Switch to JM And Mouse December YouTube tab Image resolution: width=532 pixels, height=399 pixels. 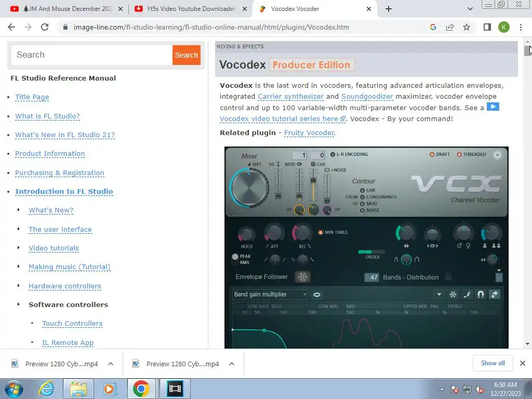pos(66,9)
